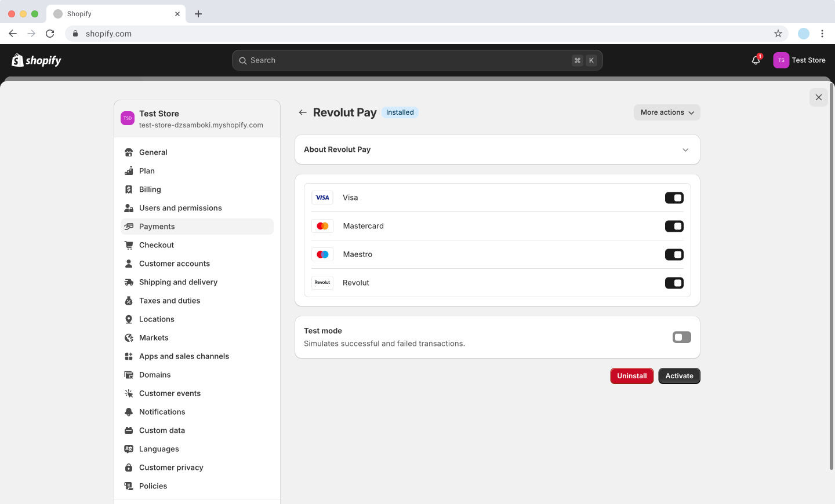Select Languages in the settings sidebar
The image size is (835, 504).
pos(197,449)
